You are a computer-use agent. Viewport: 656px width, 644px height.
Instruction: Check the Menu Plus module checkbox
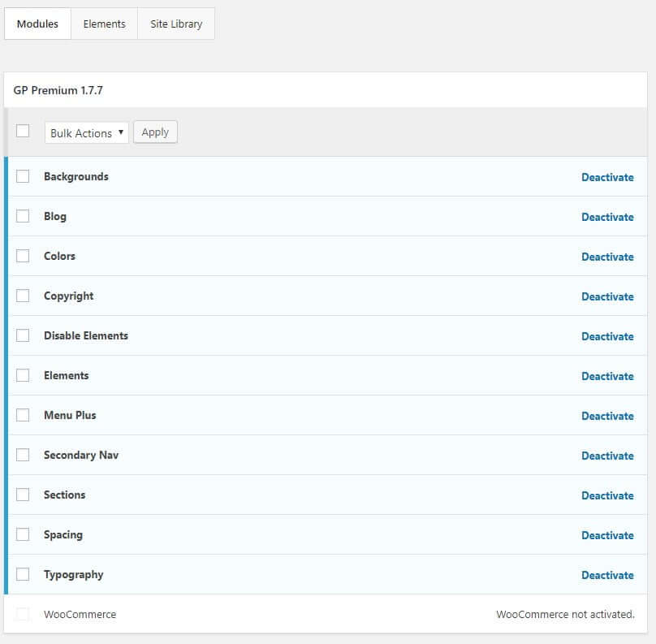pos(23,415)
